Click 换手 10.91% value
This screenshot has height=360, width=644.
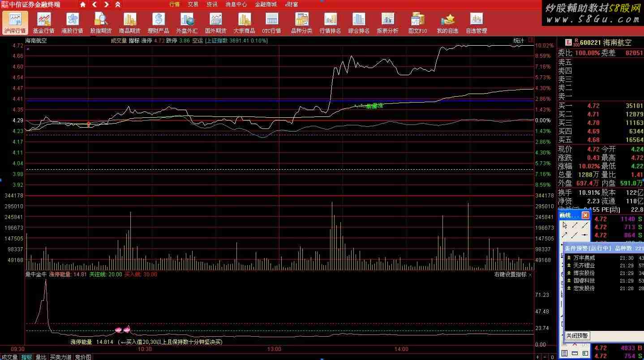588,193
